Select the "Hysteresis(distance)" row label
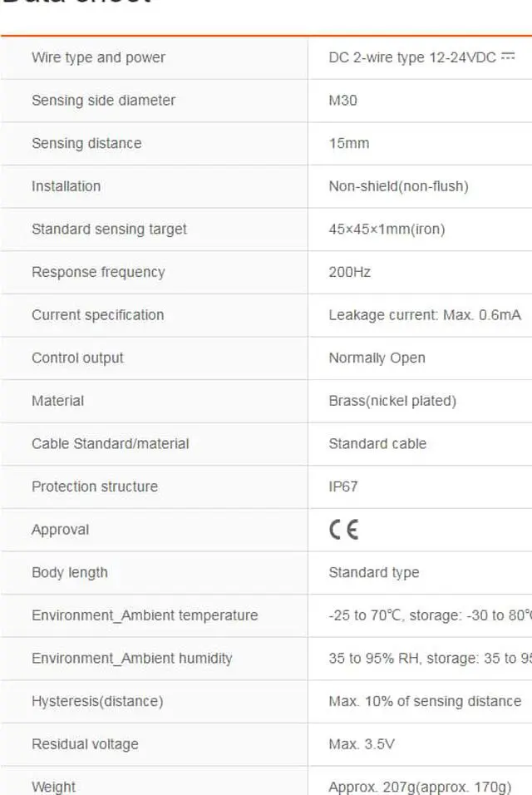Image resolution: width=532 pixels, height=795 pixels. 97,701
